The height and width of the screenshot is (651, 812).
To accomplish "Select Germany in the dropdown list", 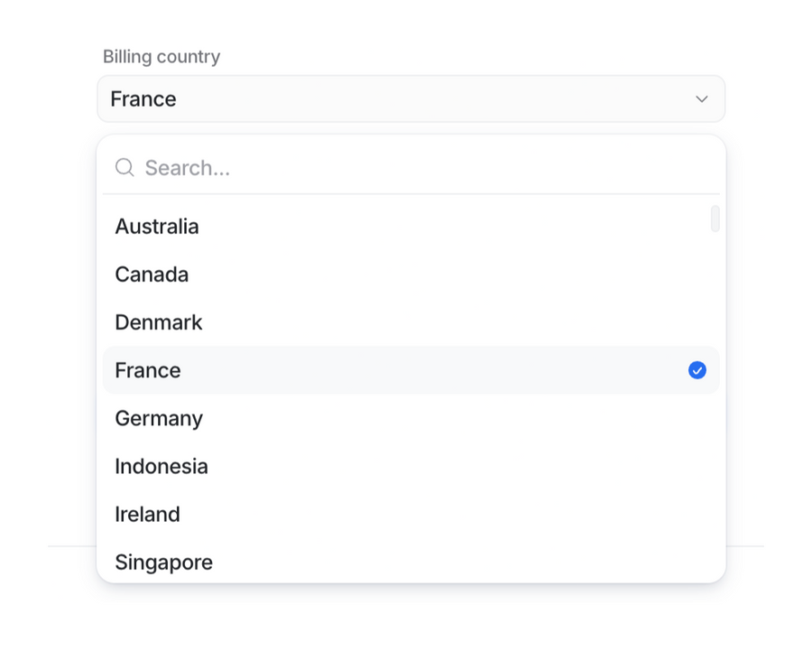I will tap(159, 418).
